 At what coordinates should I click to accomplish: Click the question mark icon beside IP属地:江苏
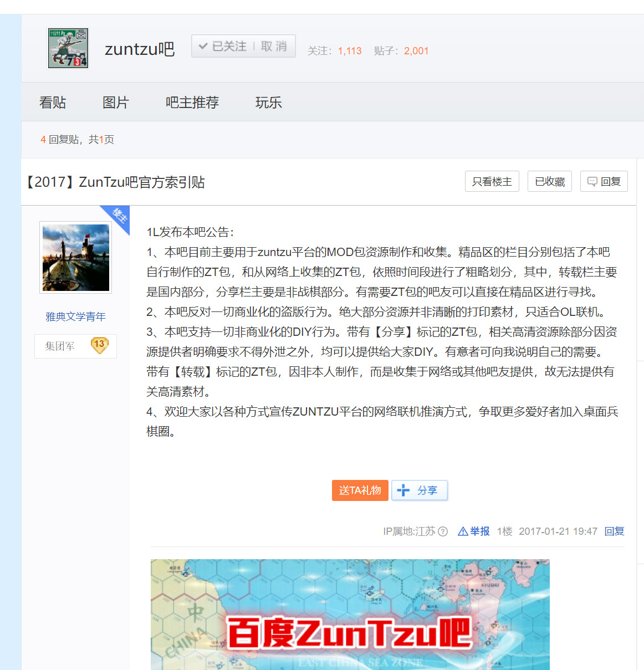point(442,531)
